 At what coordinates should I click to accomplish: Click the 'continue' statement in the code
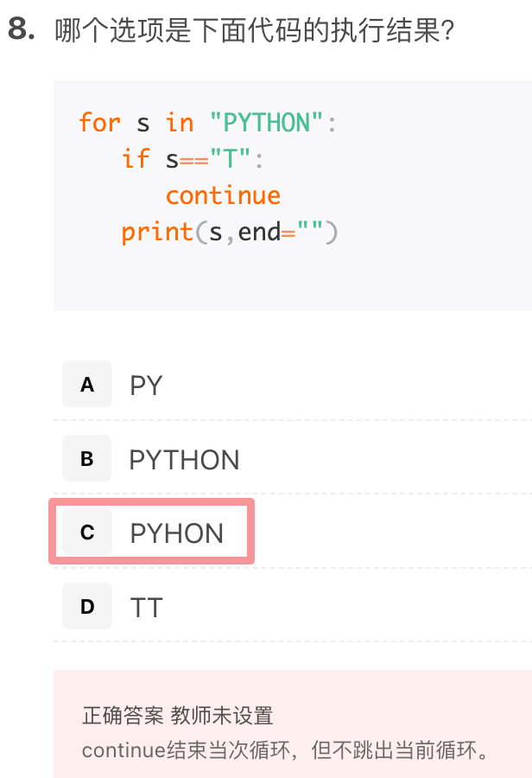pyautogui.click(x=223, y=195)
